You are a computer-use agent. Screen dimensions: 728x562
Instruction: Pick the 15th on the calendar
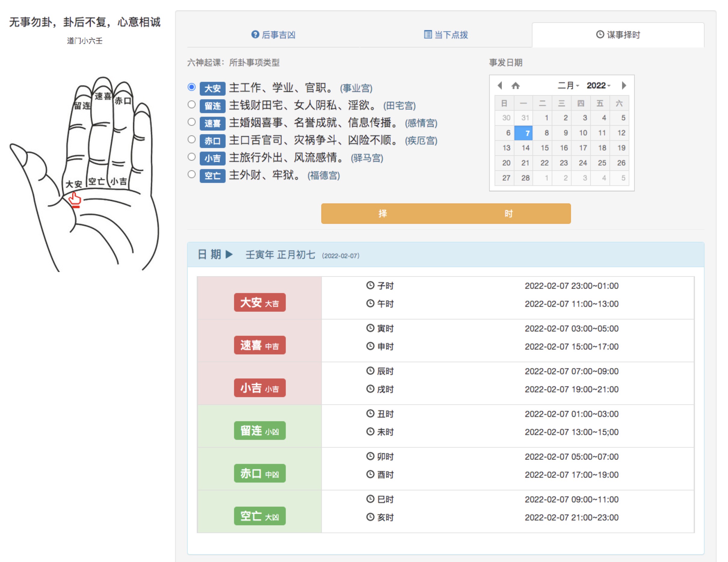point(544,148)
